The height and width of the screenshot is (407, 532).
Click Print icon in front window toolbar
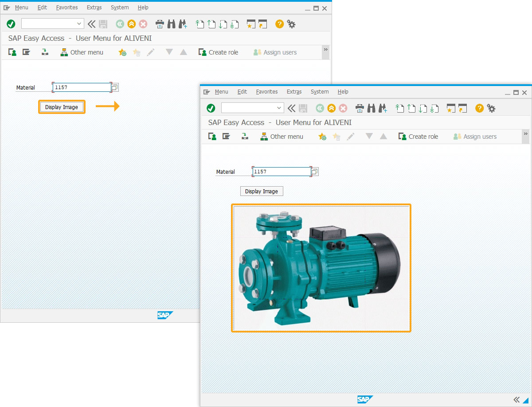coord(360,108)
